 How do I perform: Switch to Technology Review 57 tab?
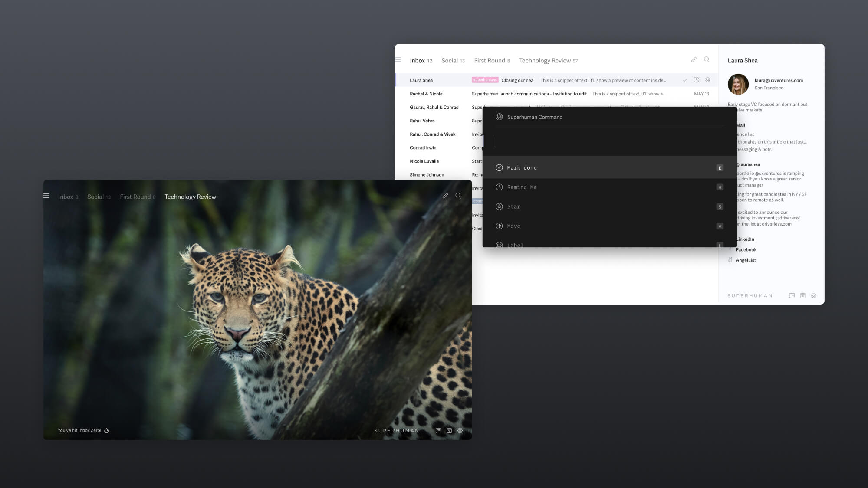[x=548, y=61]
